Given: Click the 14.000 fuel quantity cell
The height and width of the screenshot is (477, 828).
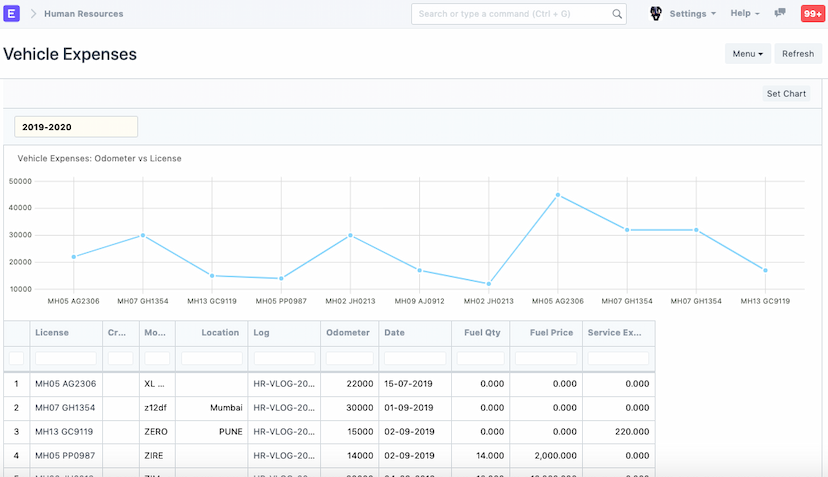Looking at the screenshot, I should pyautogui.click(x=481, y=455).
